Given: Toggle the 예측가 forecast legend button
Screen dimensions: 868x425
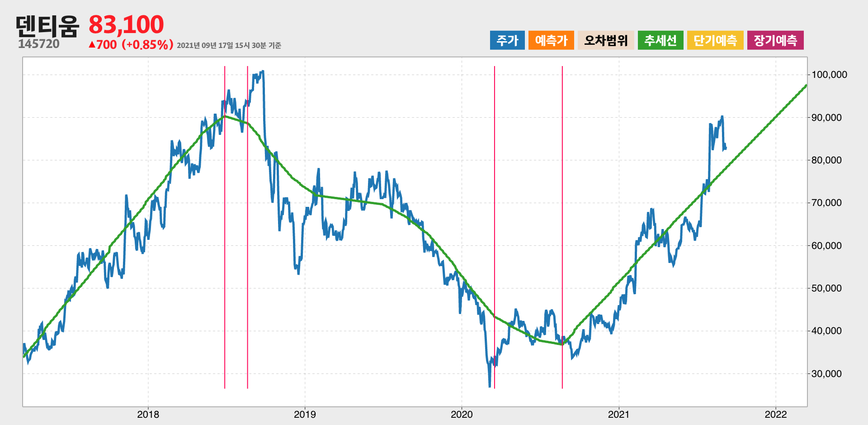Looking at the screenshot, I should (551, 40).
